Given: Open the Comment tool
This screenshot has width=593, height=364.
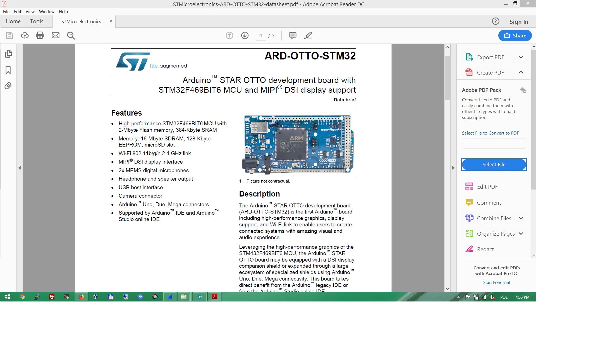Looking at the screenshot, I should 483,202.
